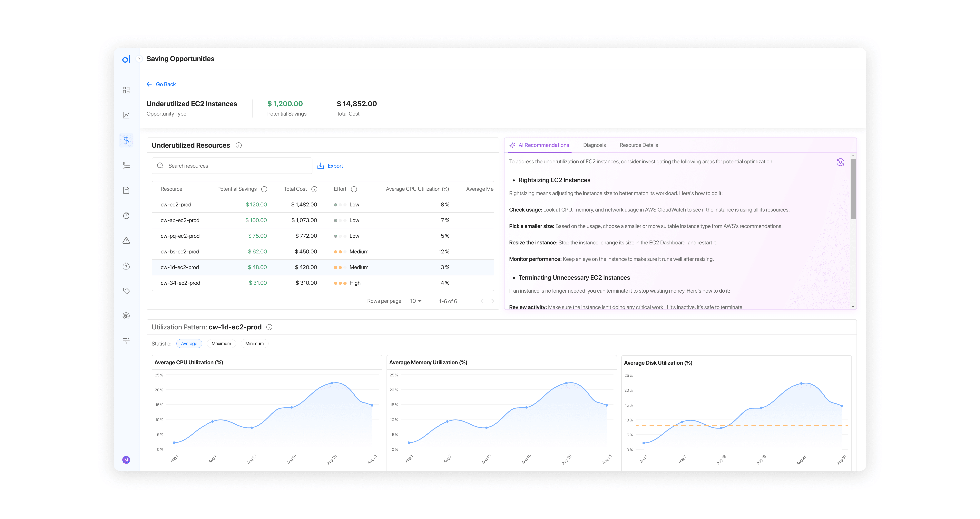Open the alerts warning triangle sidebar icon
Viewport: 980px width, 519px height.
(126, 241)
